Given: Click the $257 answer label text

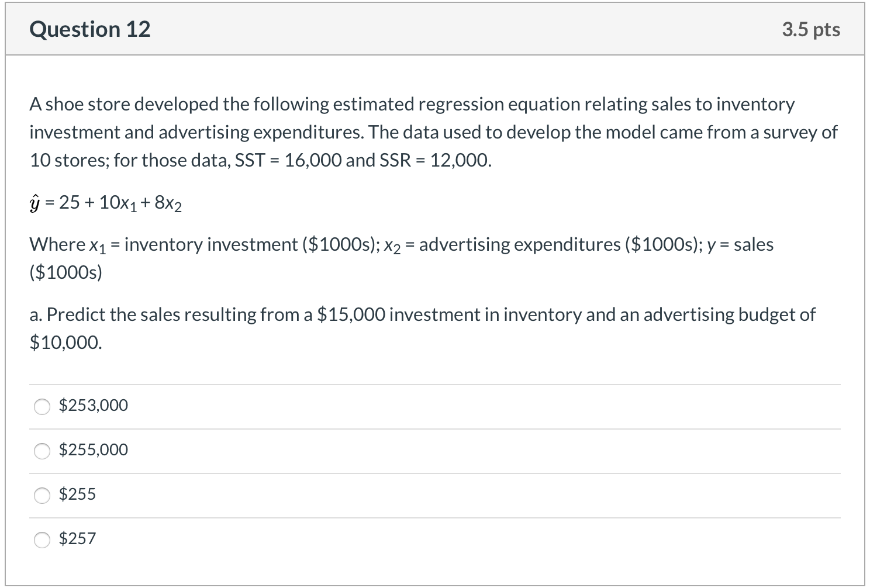Looking at the screenshot, I should pos(77,538).
